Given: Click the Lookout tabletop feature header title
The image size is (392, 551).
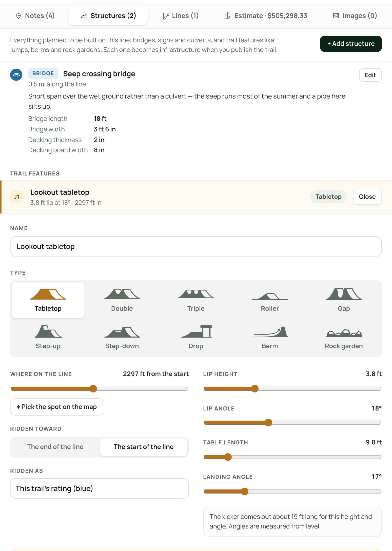Looking at the screenshot, I should click(x=60, y=192).
